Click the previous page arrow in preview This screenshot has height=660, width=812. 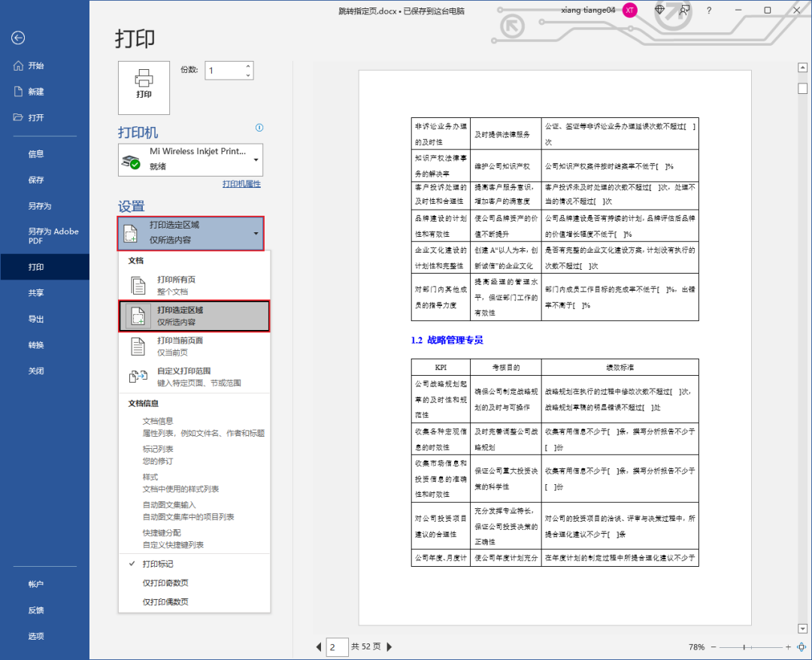tap(319, 646)
